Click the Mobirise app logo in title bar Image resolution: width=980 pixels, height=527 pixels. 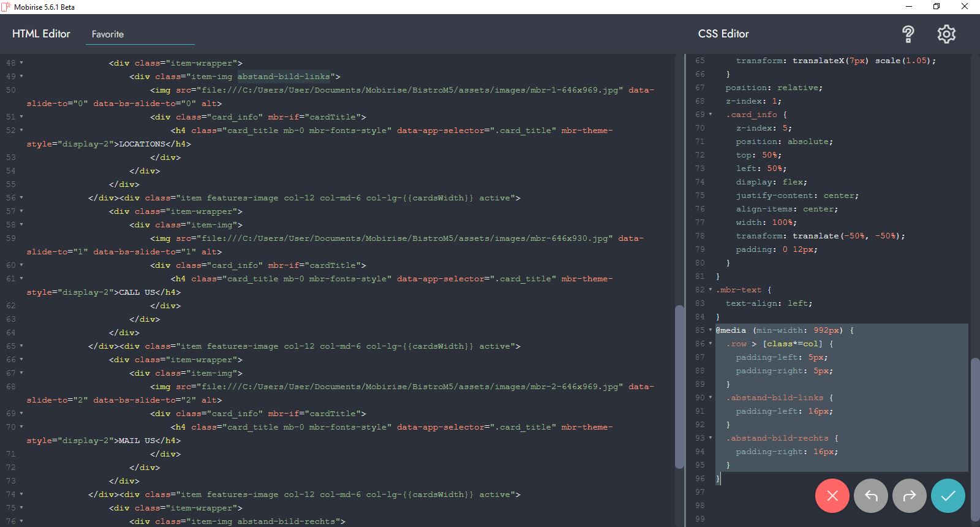[6, 7]
